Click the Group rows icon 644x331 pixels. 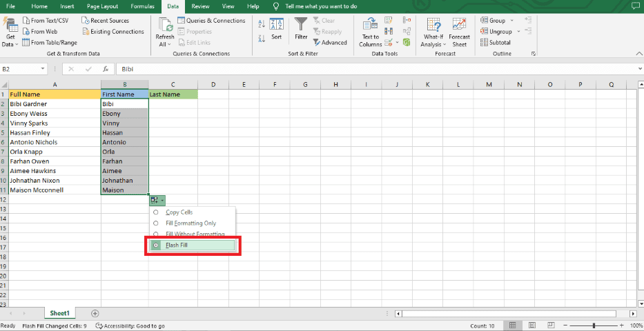point(484,21)
